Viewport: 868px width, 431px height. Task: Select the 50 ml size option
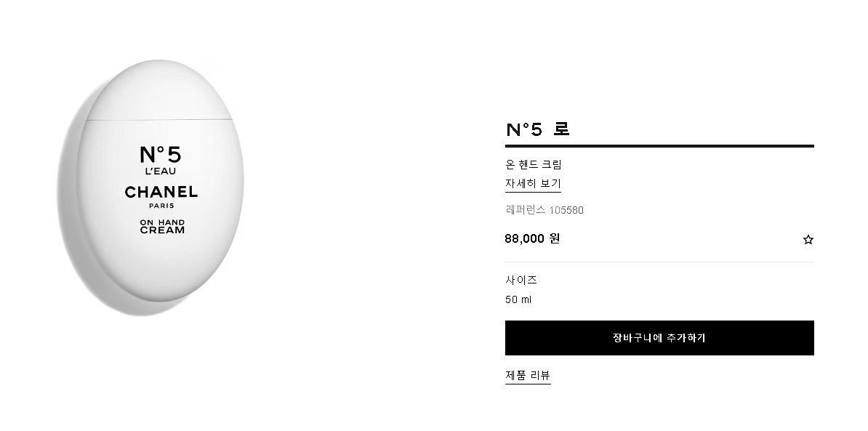(x=518, y=299)
